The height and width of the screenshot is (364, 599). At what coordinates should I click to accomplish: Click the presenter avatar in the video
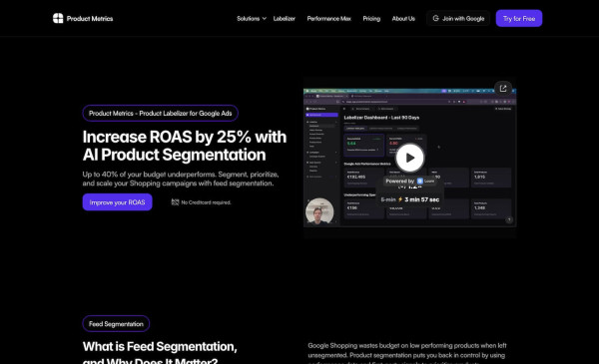click(x=319, y=211)
